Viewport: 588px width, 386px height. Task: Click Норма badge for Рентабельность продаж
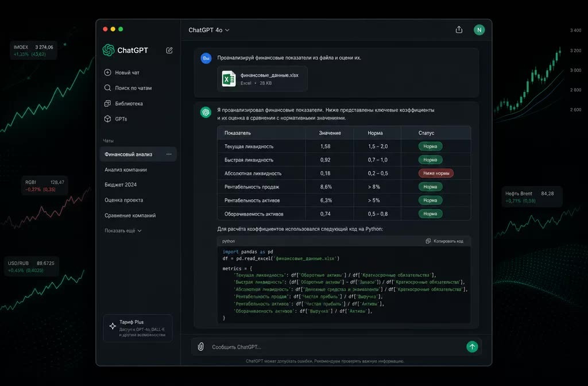point(430,187)
